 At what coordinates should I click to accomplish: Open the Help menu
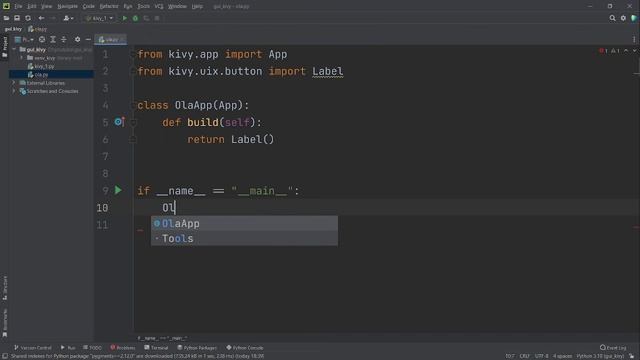197,6
